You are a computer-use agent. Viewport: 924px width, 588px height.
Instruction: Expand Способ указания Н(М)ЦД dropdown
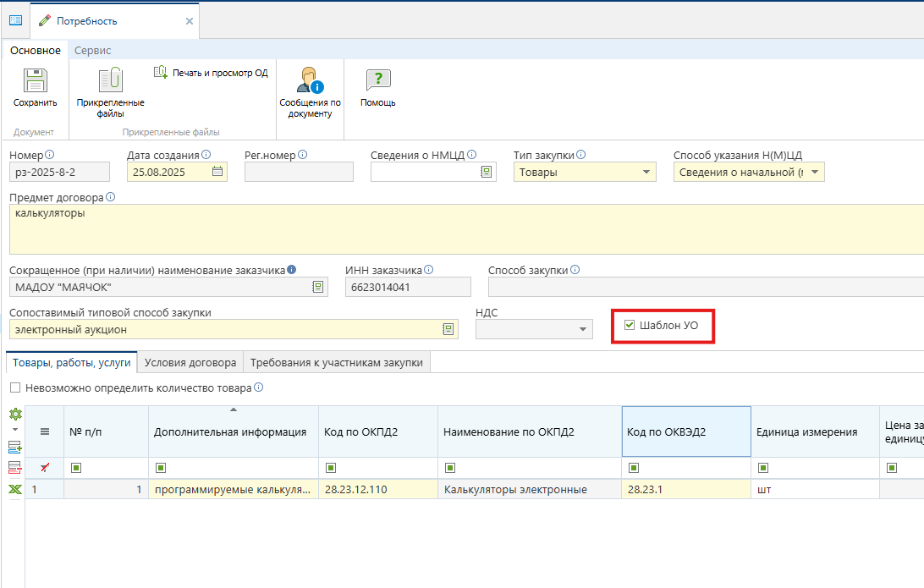pos(815,172)
